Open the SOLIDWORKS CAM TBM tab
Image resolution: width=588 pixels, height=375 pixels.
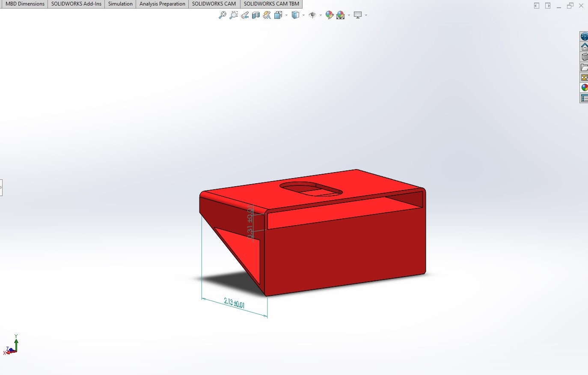271,4
